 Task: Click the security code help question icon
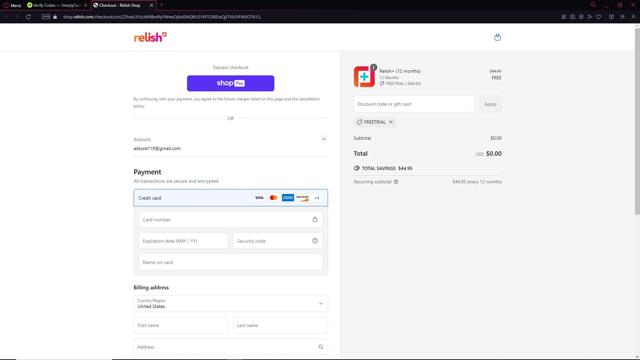[x=315, y=241]
